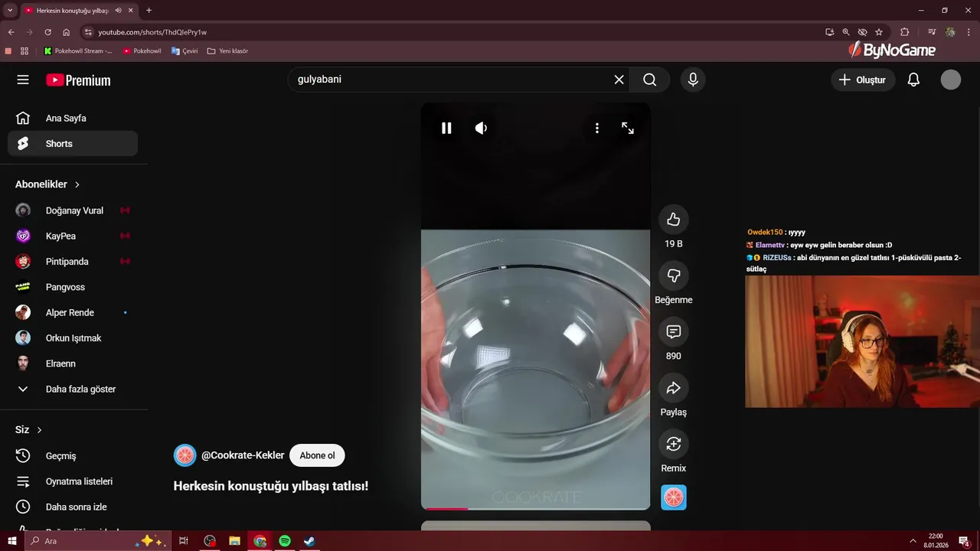The height and width of the screenshot is (551, 980).
Task: Open the 890 comments panel
Action: [674, 331]
